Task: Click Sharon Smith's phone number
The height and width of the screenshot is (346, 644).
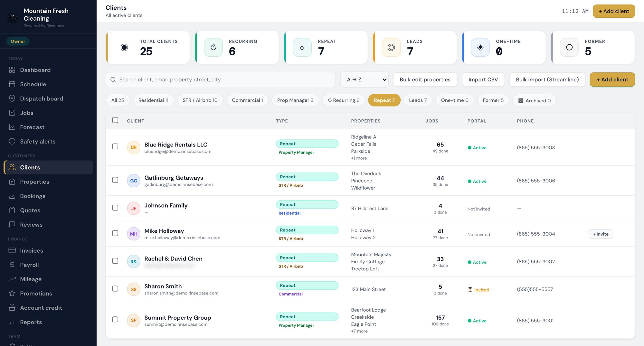Action: 535,289
